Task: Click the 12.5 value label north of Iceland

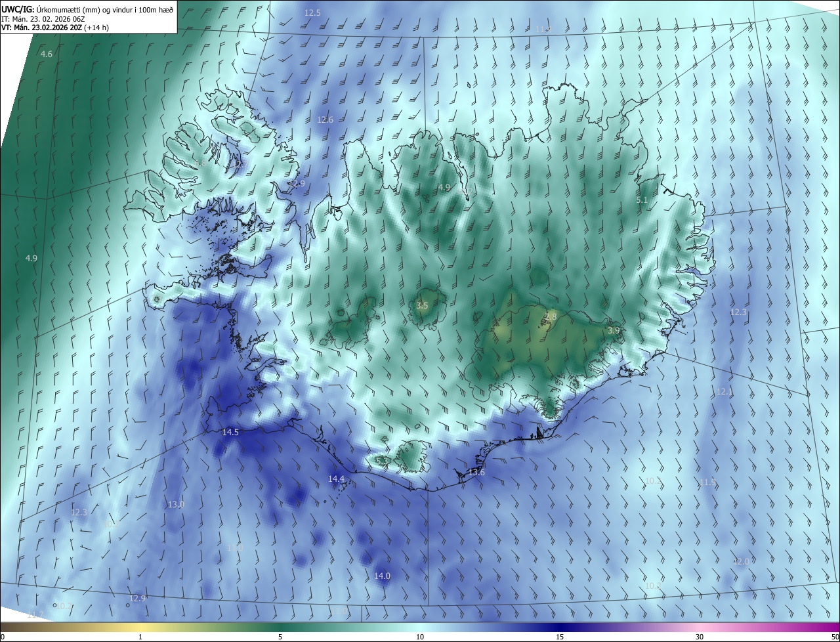Action: (x=313, y=13)
